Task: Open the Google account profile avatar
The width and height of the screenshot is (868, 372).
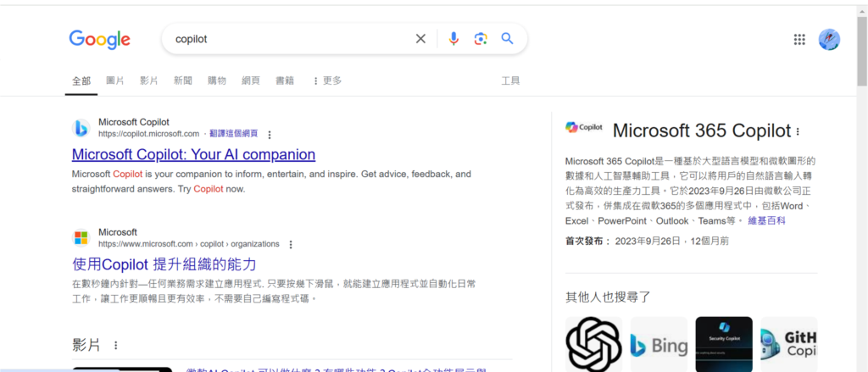Action: tap(829, 39)
